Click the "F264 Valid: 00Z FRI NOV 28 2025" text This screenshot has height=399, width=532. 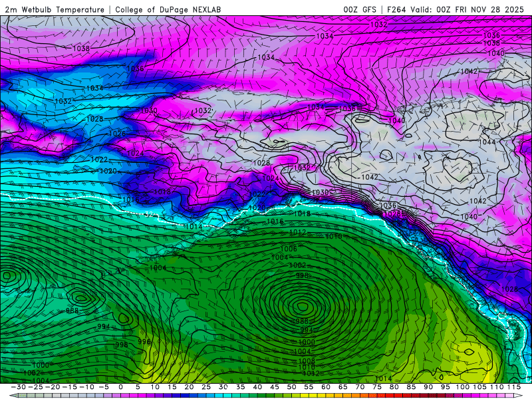pyautogui.click(x=456, y=10)
